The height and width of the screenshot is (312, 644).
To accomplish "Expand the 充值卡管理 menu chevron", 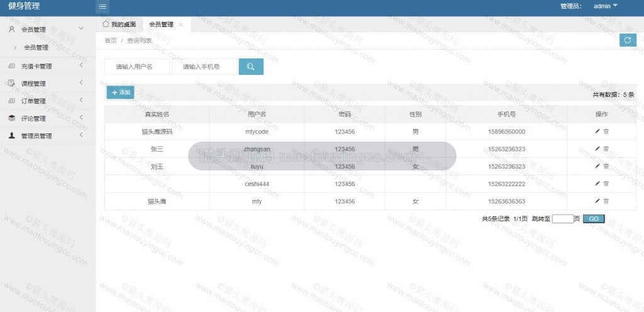I will [x=81, y=65].
